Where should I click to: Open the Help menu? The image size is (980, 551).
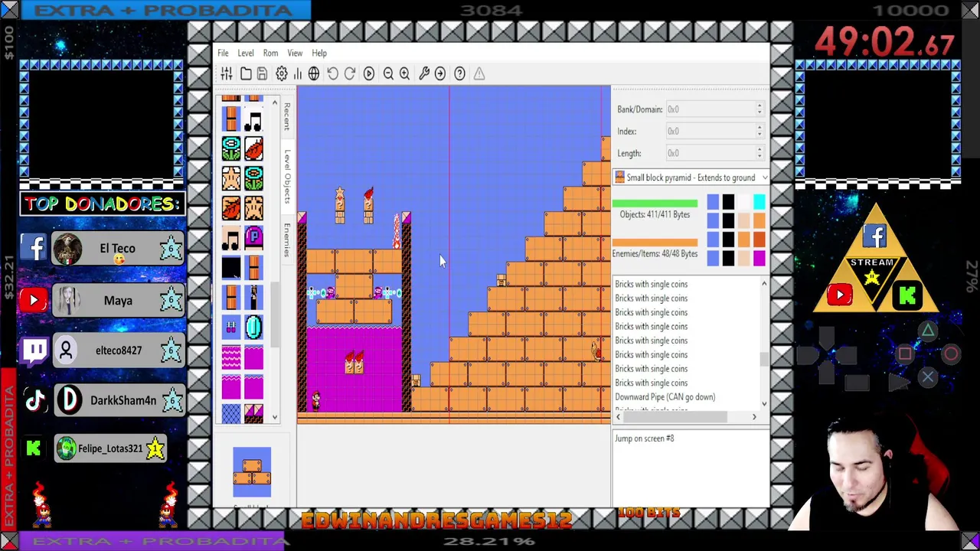tap(319, 54)
